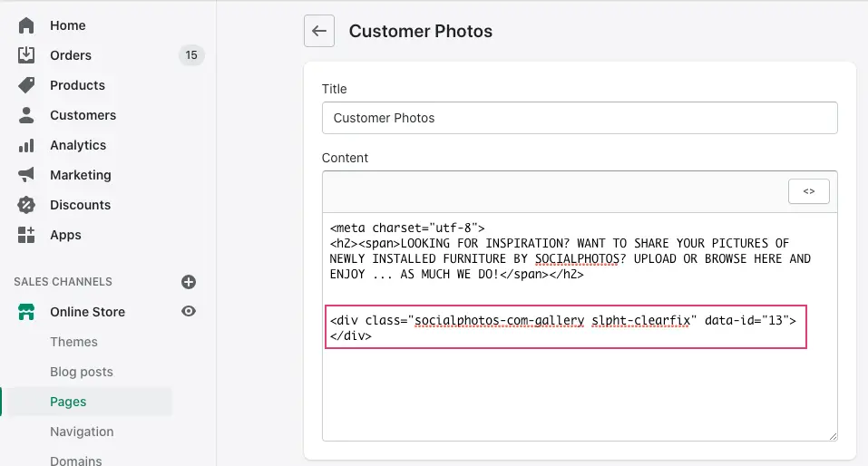This screenshot has height=466, width=868.
Task: Click the socialphotos div code line
Action: tap(562, 320)
